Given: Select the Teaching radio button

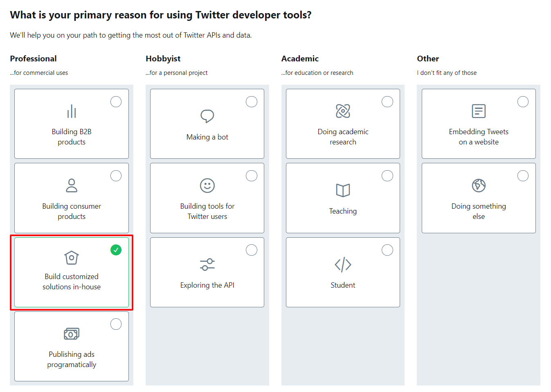Looking at the screenshot, I should pyautogui.click(x=387, y=176).
